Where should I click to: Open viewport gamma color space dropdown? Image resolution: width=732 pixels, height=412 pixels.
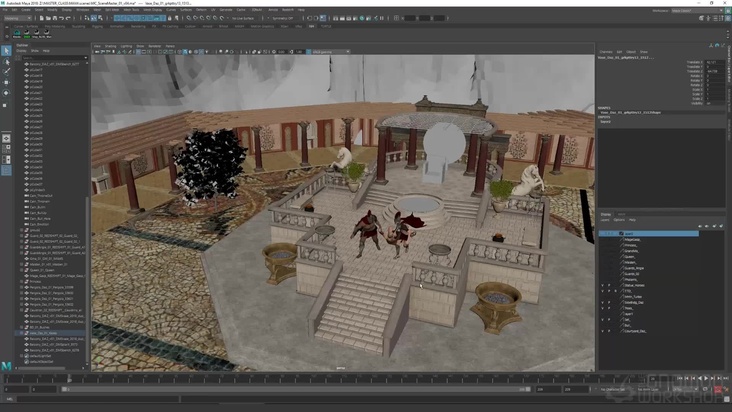pos(331,52)
